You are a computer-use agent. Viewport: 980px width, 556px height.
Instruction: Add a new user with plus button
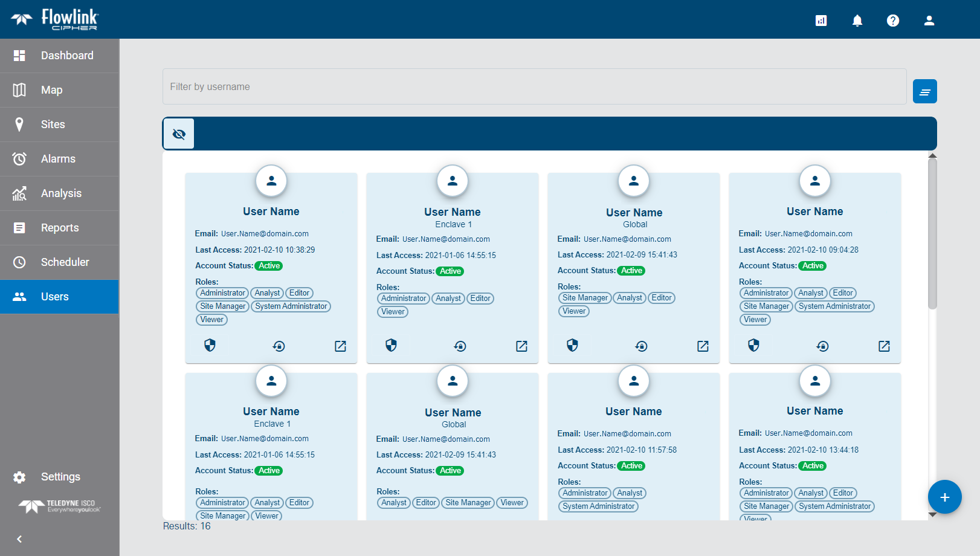(x=945, y=497)
